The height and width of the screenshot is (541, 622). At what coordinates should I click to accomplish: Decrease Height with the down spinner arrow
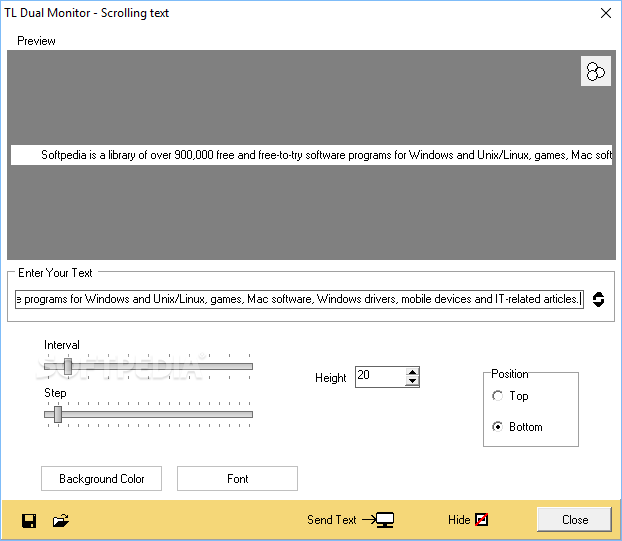[x=413, y=381]
